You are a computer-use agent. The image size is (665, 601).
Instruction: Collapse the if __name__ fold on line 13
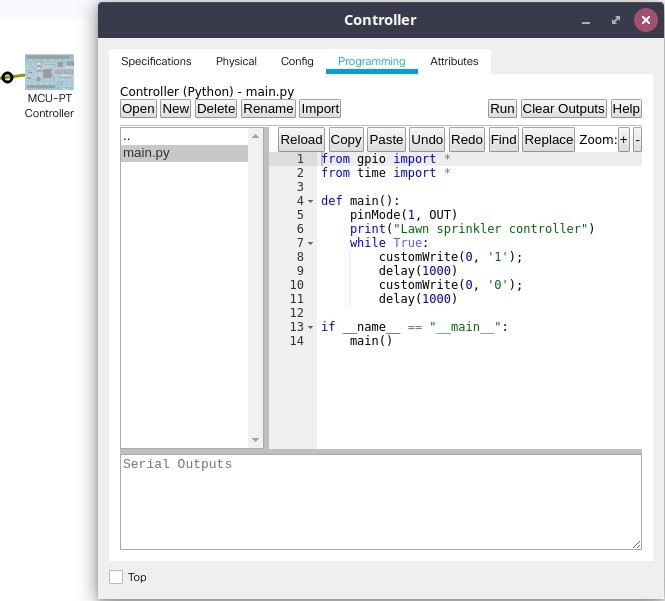click(310, 327)
